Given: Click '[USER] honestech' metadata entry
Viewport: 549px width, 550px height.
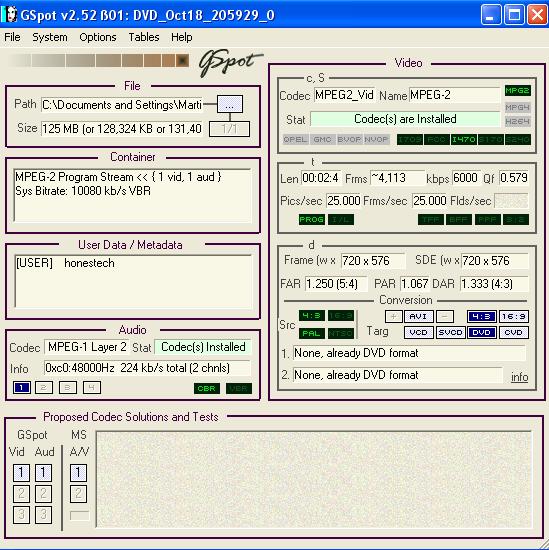Looking at the screenshot, I should pos(65,263).
